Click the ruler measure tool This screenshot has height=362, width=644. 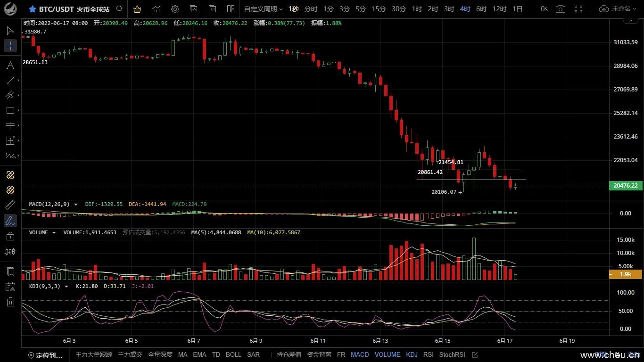(x=10, y=205)
